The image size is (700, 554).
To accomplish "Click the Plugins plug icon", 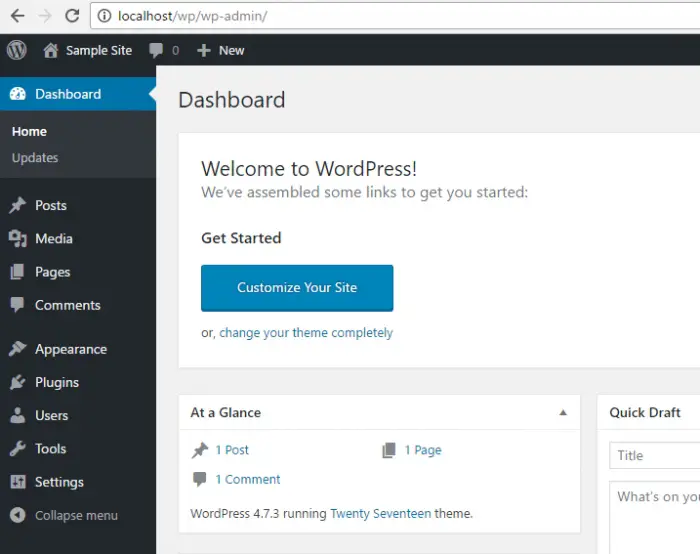I will 18,382.
